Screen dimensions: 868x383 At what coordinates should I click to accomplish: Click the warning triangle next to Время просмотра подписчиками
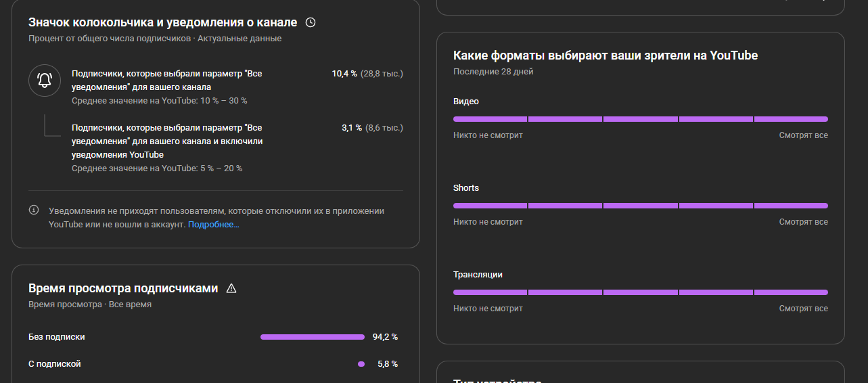[x=231, y=288]
